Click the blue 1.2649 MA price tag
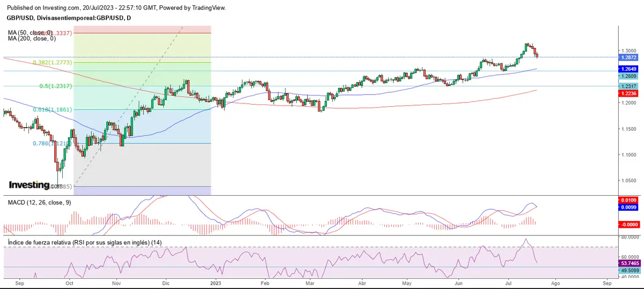644x289 pixels. [x=628, y=69]
